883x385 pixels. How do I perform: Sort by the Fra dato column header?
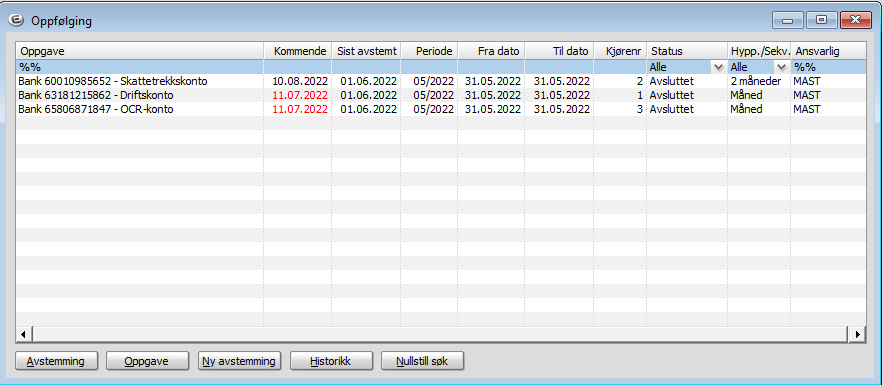491,51
